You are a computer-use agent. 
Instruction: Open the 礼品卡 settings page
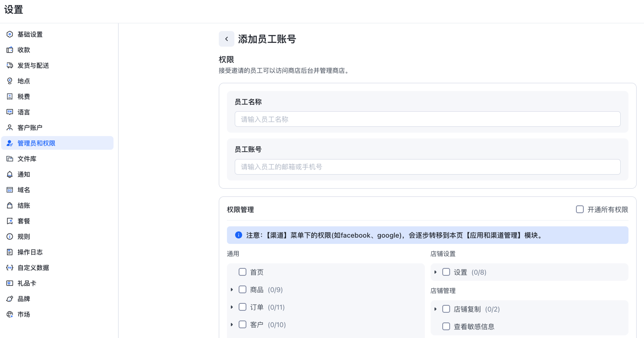(58, 283)
